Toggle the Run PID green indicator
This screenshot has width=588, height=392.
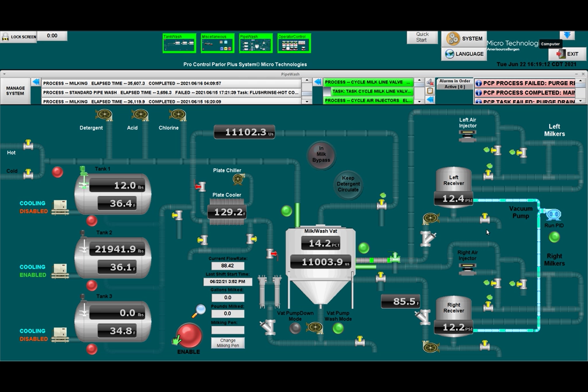click(x=554, y=237)
